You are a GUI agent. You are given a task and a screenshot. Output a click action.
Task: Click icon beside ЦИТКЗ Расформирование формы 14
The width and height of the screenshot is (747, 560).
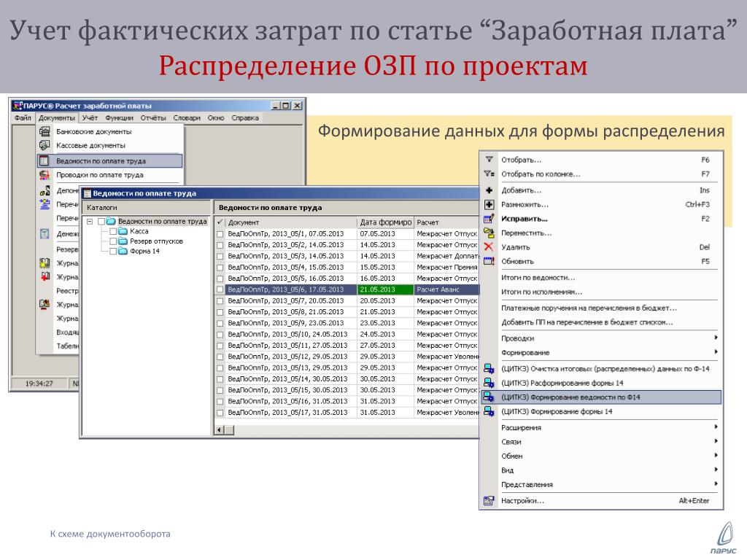[489, 383]
